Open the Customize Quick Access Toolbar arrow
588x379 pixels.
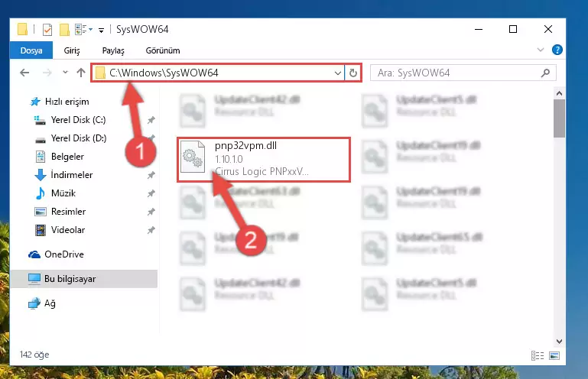(x=101, y=30)
